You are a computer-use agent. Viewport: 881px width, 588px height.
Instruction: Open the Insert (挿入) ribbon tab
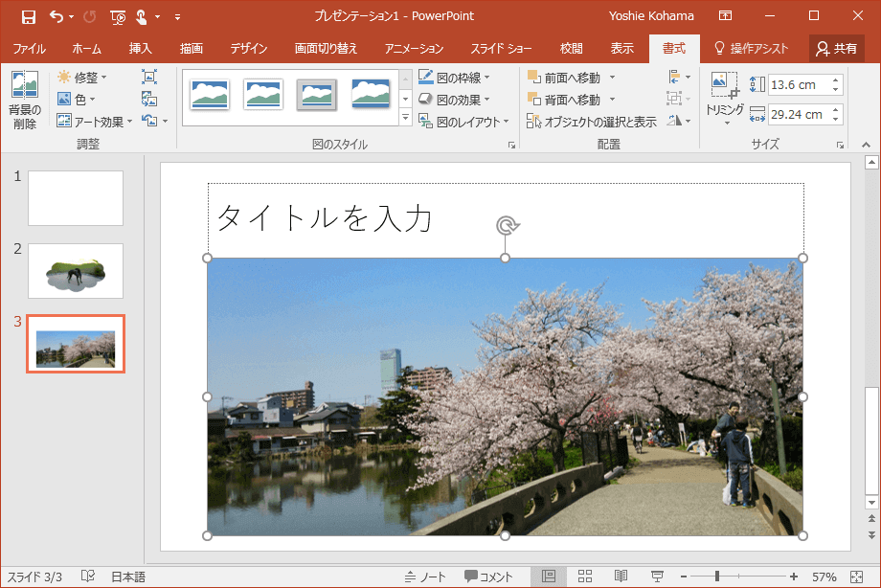coord(140,49)
